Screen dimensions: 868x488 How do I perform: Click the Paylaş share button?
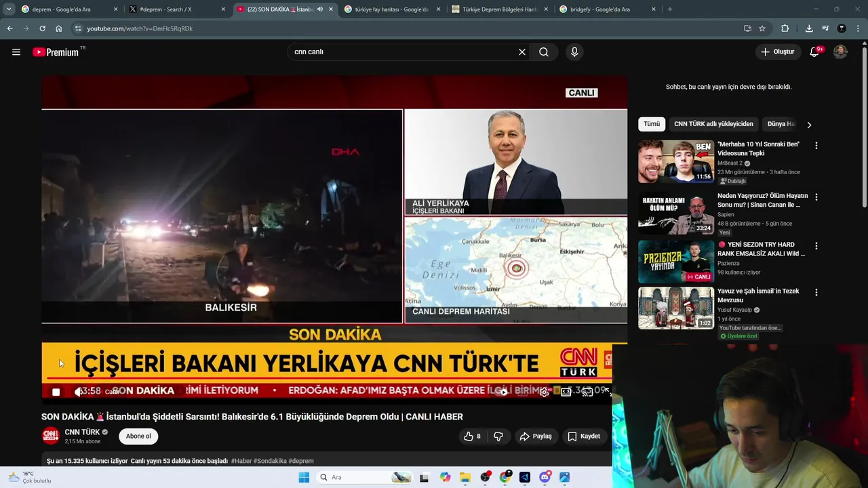pyautogui.click(x=536, y=436)
